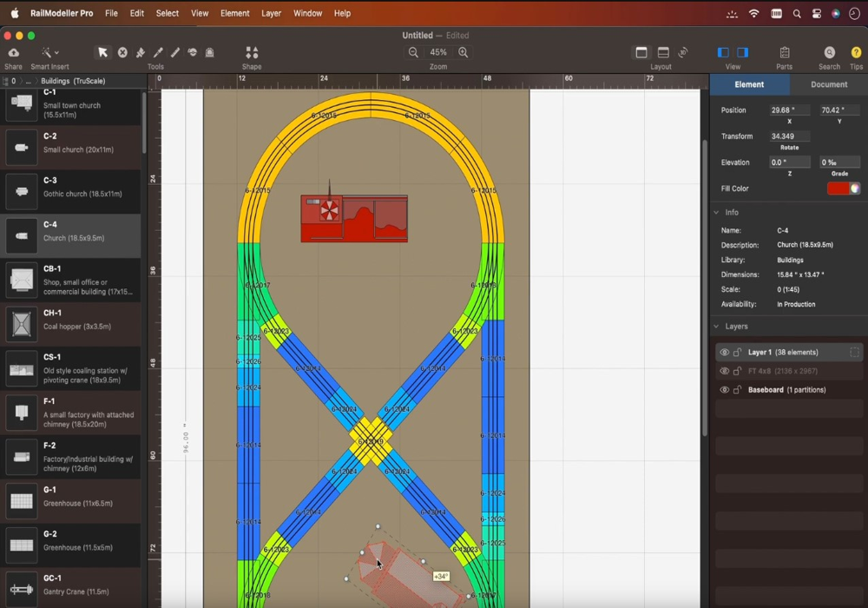Lock the Baseboard layer padlock
The width and height of the screenshot is (868, 608).
(x=737, y=390)
